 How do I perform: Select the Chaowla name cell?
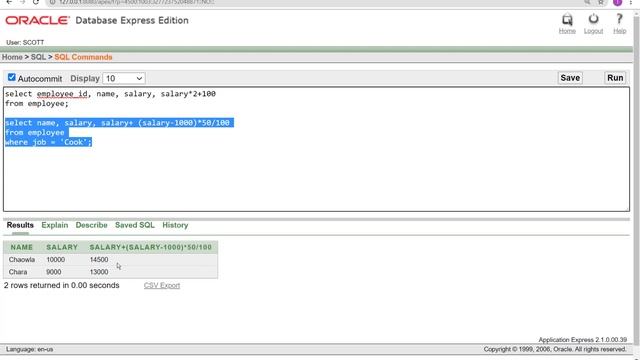pos(22,260)
